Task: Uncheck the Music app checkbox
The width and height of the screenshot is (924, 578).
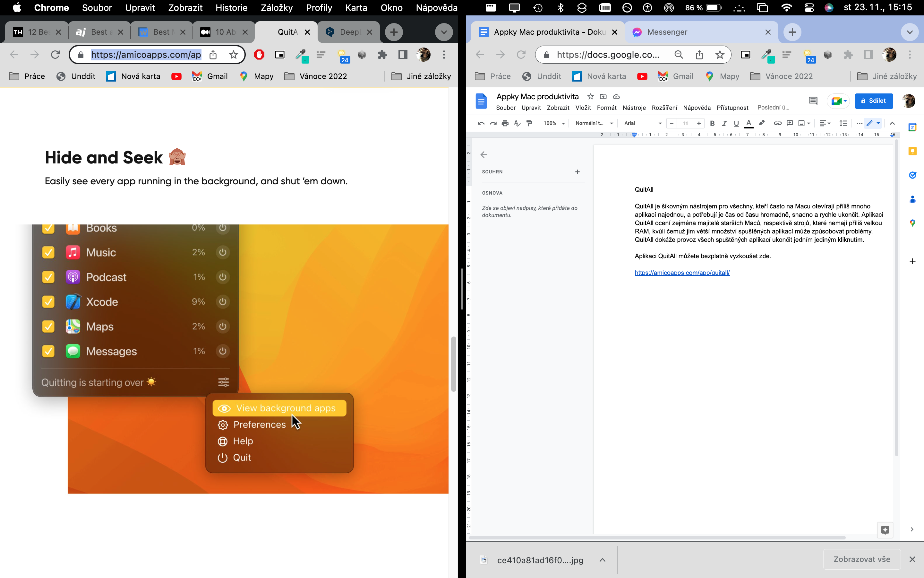Action: 48,252
